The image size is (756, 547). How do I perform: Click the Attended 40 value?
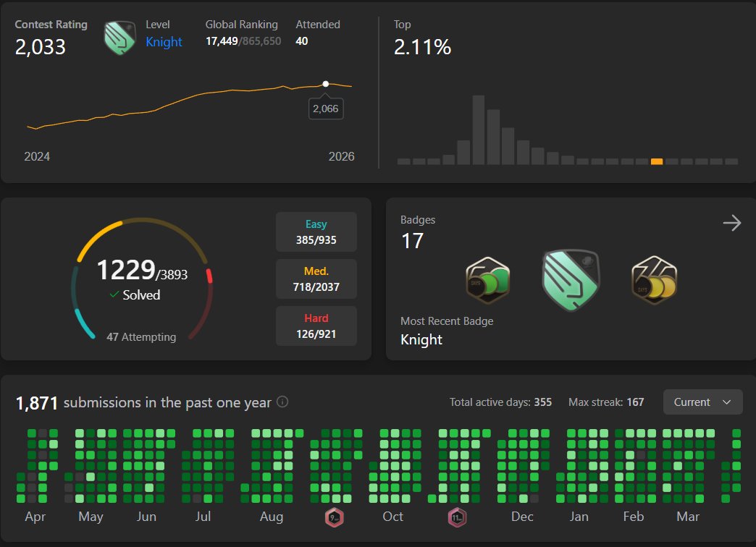coord(302,41)
